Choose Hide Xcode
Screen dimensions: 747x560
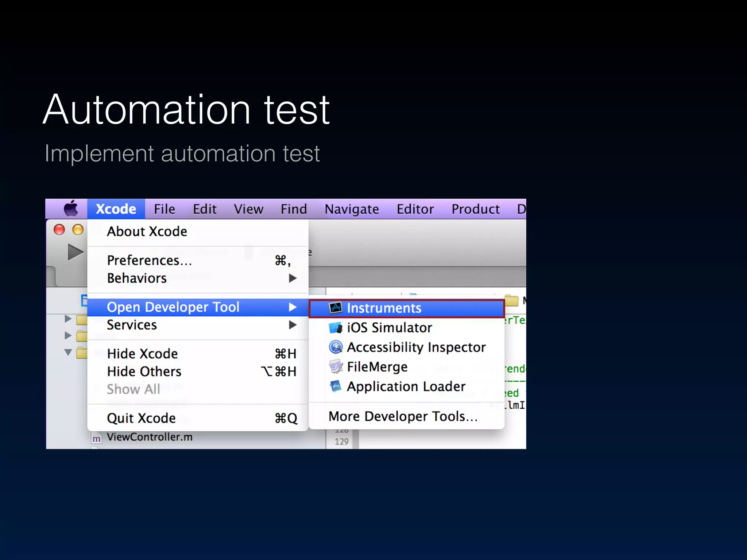point(198,354)
